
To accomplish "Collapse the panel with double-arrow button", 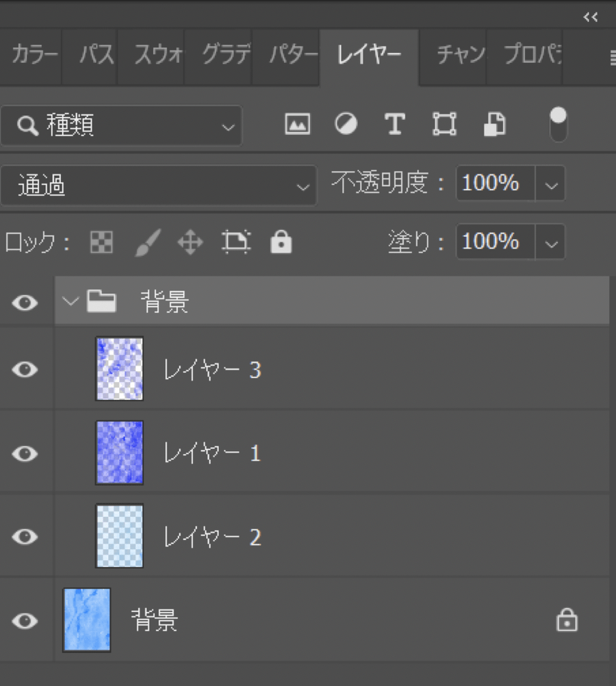I will point(591,17).
